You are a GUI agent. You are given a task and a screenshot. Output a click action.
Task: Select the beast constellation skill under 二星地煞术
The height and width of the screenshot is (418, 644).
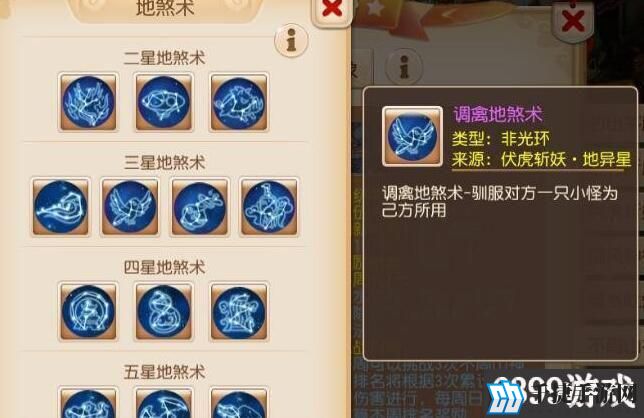pyautogui.click(x=239, y=102)
